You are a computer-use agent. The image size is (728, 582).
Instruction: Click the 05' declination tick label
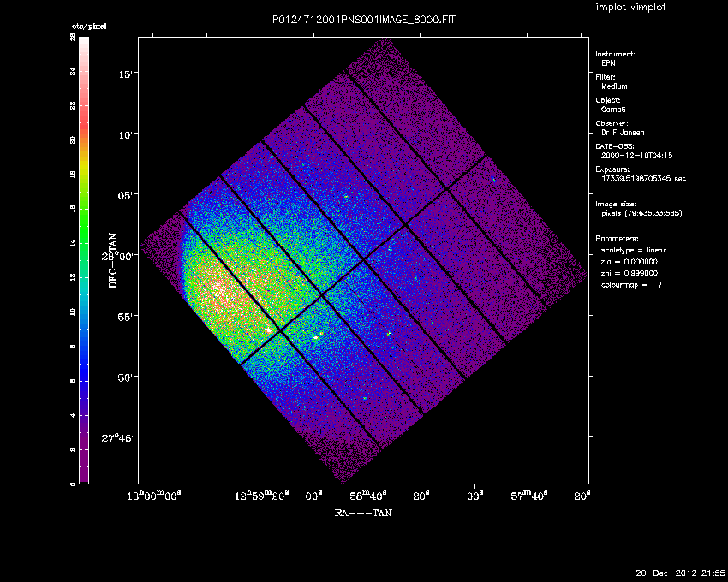[x=125, y=195]
